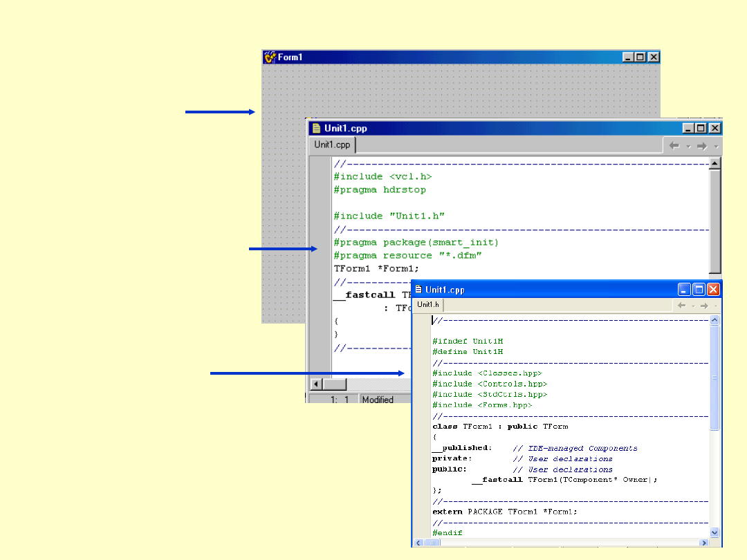Click the '#define Unit1H' line

tap(468, 352)
